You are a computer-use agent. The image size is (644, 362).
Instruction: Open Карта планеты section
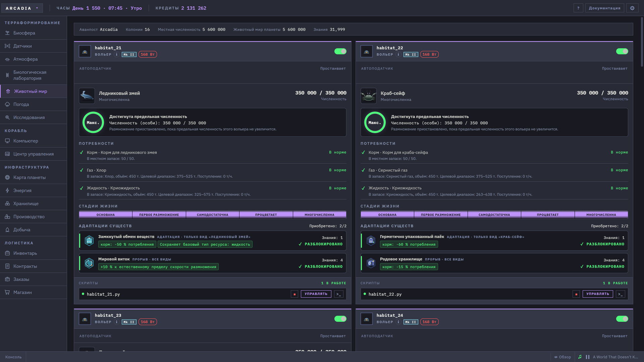pos(34,177)
